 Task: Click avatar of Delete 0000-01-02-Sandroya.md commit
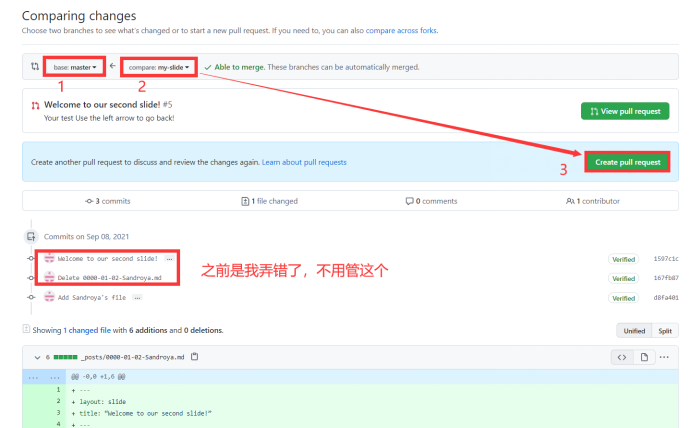click(x=49, y=278)
